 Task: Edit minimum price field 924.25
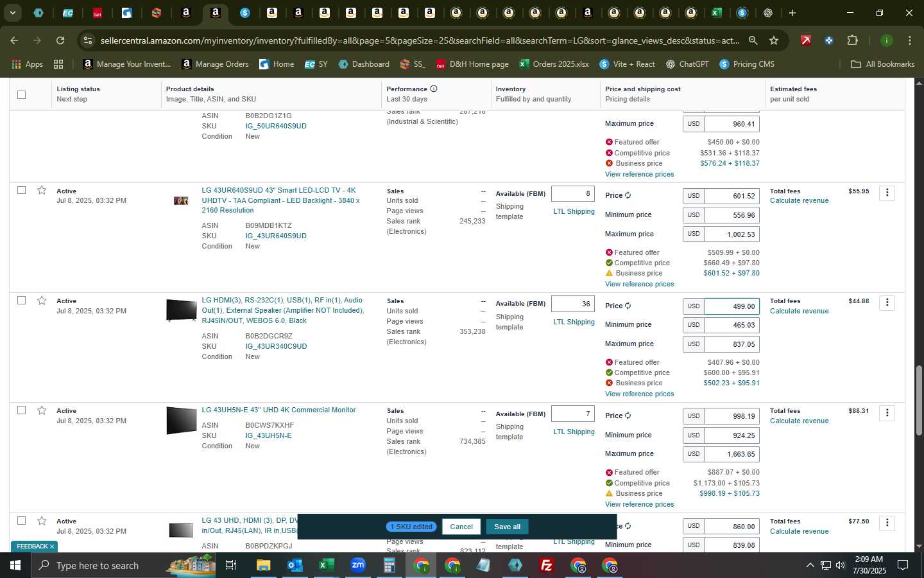(732, 435)
